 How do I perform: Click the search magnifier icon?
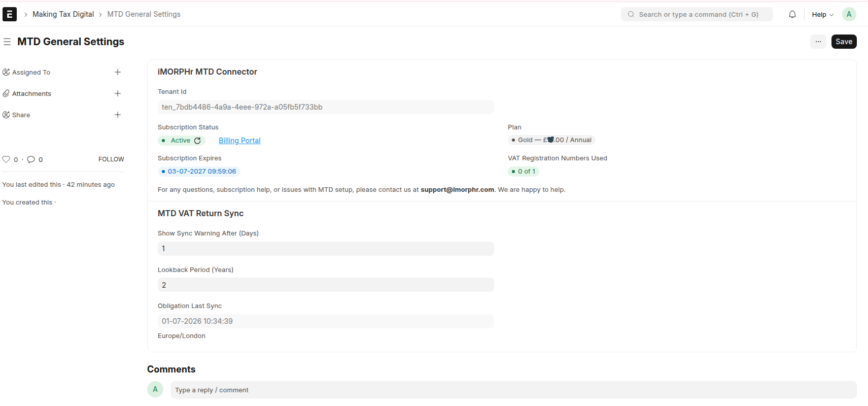[631, 14]
